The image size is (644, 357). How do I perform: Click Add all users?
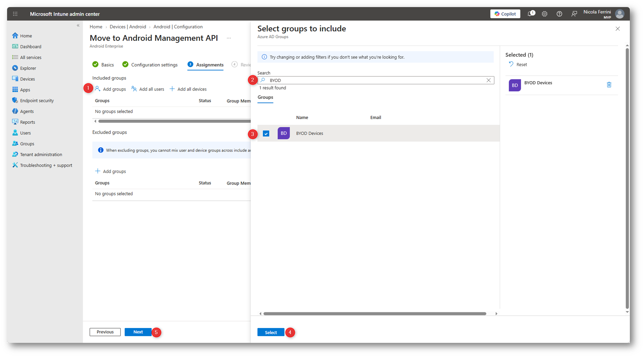point(148,89)
